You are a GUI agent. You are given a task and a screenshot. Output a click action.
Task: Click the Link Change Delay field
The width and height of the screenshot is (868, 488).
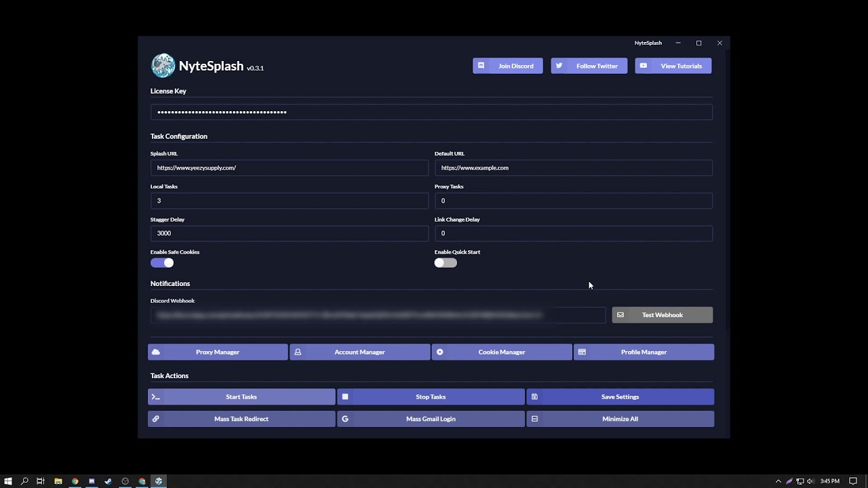(574, 233)
